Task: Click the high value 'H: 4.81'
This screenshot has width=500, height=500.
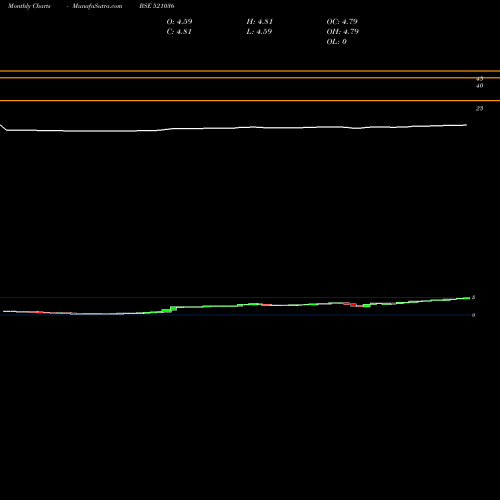Action: [x=260, y=22]
